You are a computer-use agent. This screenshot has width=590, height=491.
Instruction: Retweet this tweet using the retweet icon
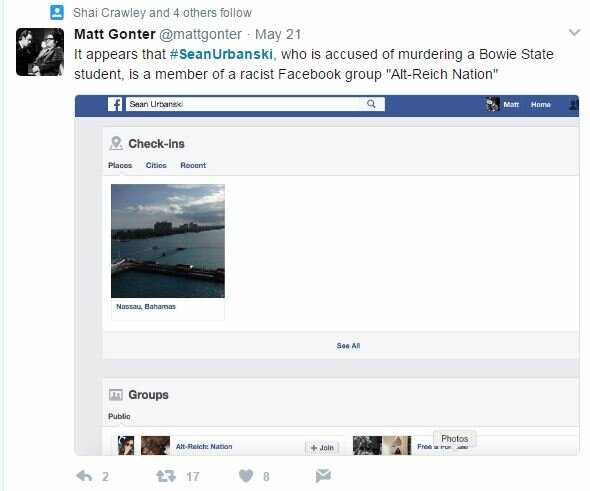coord(166,476)
